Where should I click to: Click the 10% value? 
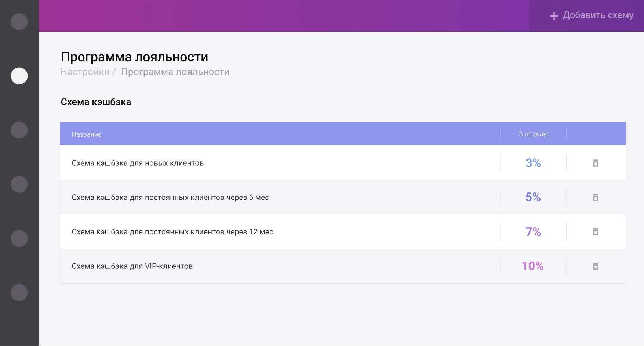[533, 266]
